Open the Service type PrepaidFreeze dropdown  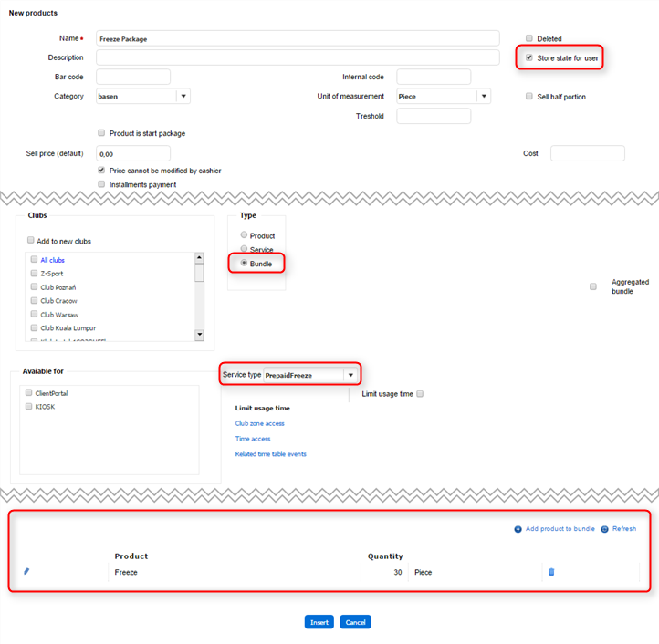[350, 375]
